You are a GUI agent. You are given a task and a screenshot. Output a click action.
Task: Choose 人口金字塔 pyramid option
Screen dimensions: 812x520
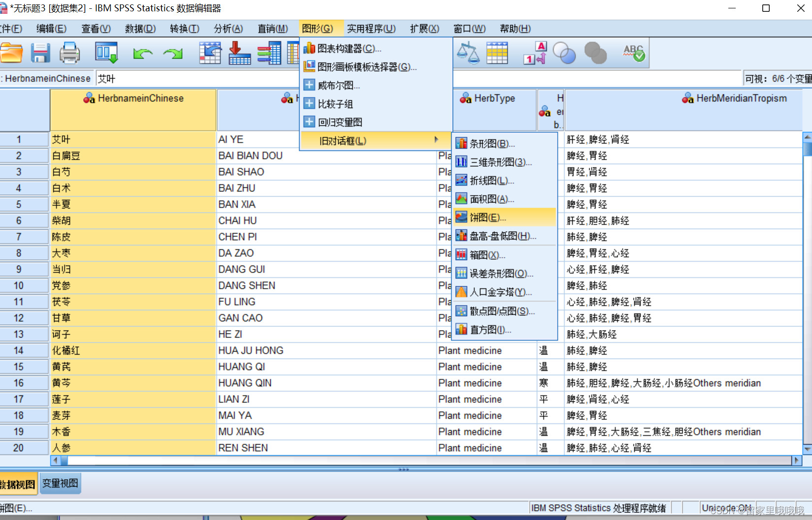tap(505, 292)
